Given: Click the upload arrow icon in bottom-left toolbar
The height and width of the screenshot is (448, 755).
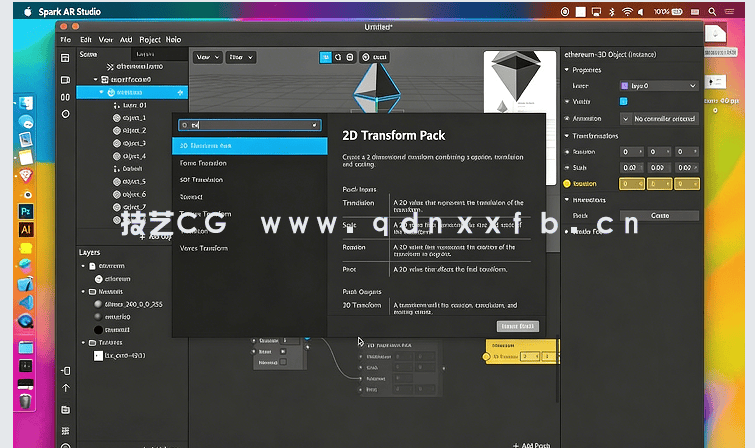Looking at the screenshot, I should (x=65, y=387).
